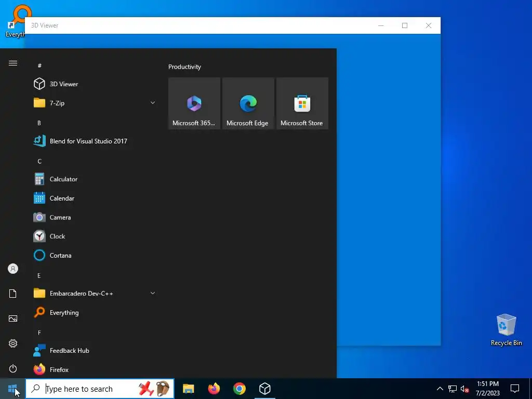Open 3D Viewer from the app list
Image resolution: width=532 pixels, height=399 pixels.
pos(95,84)
